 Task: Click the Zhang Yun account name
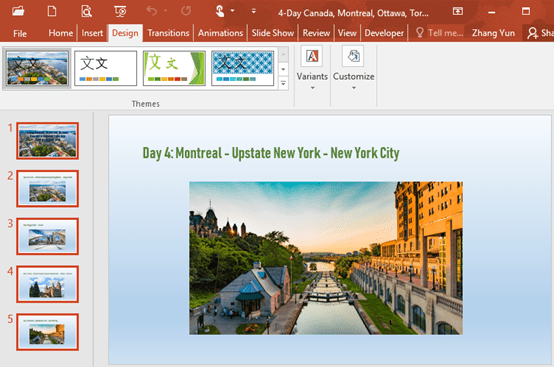click(x=493, y=33)
